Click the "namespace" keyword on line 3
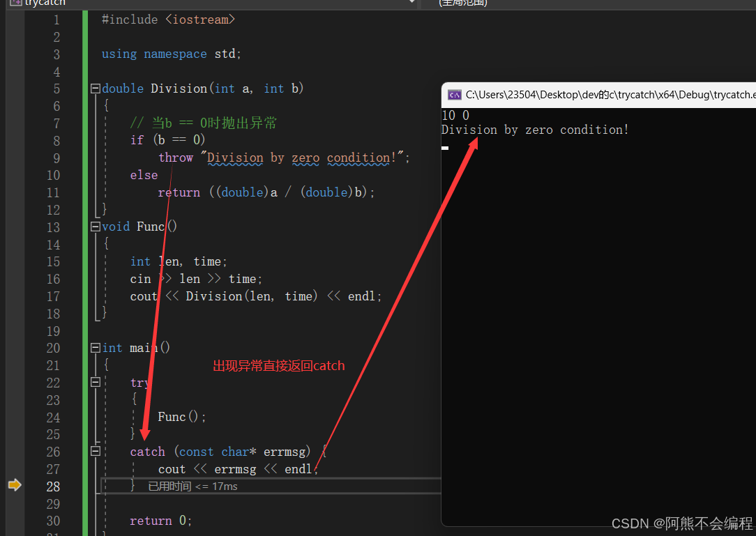 tap(176, 54)
